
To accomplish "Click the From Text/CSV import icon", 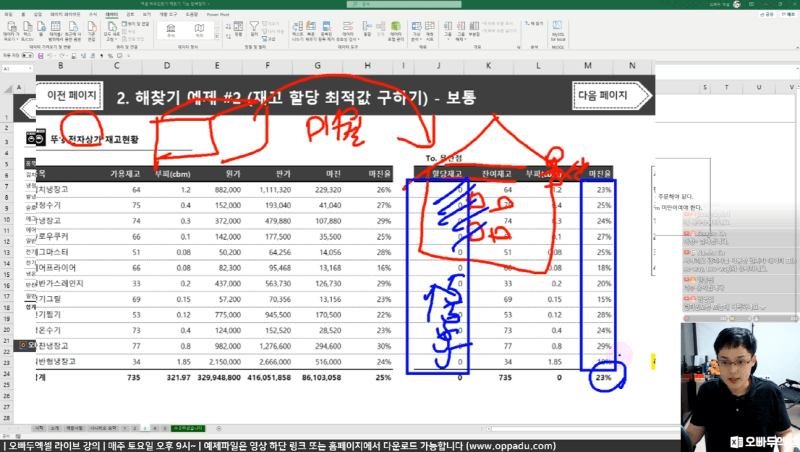I will pos(27,30).
